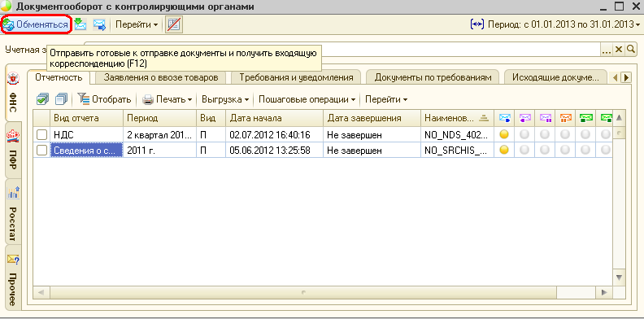644x319 pixels.
Task: Click the '2011 г.' period cell
Action: 159,151
